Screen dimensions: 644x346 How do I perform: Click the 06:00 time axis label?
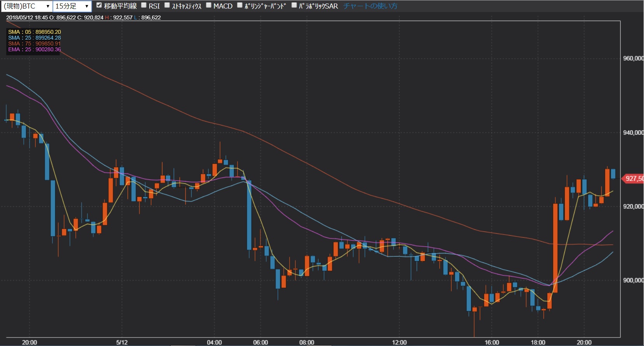[260, 342]
